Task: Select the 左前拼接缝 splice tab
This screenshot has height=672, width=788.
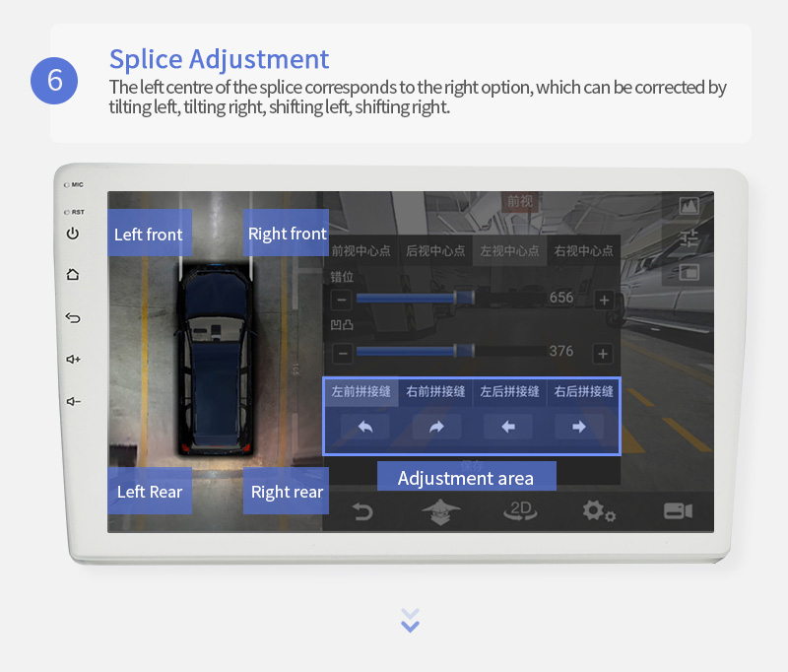Action: point(361,391)
